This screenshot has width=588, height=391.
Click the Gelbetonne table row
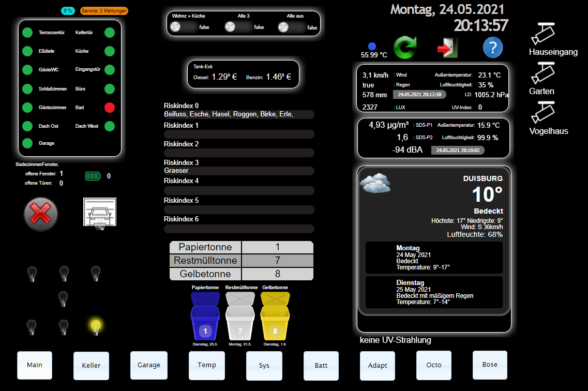[x=241, y=274]
